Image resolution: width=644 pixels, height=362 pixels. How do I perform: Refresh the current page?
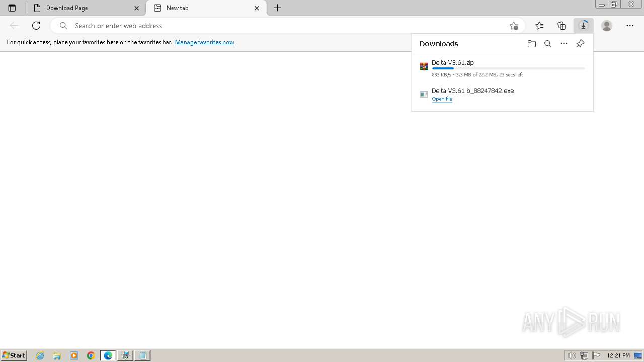pyautogui.click(x=36, y=26)
